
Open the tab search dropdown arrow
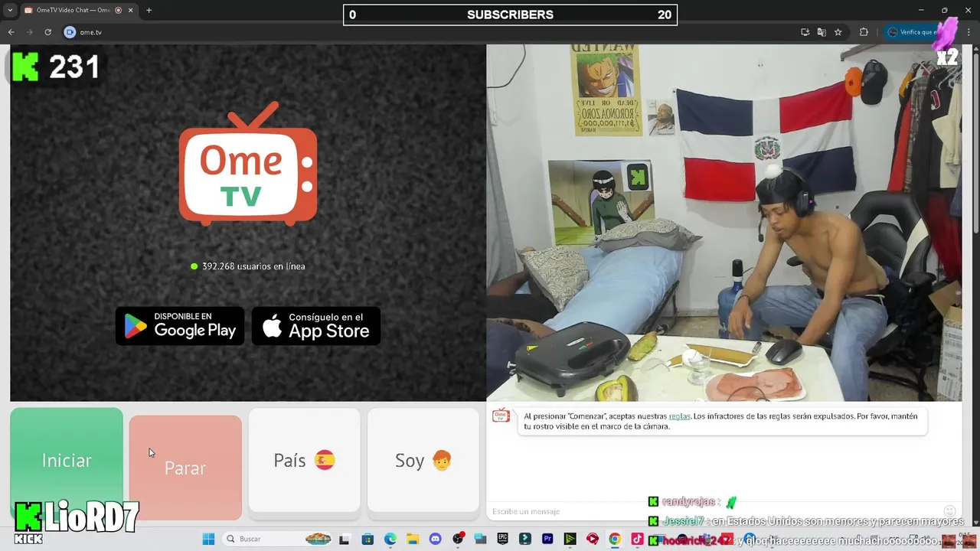pyautogui.click(x=10, y=10)
